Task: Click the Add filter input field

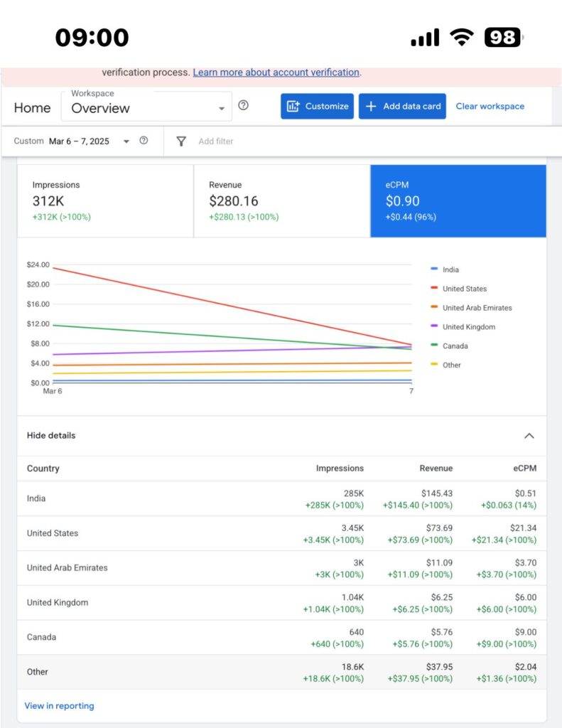Action: [x=216, y=141]
